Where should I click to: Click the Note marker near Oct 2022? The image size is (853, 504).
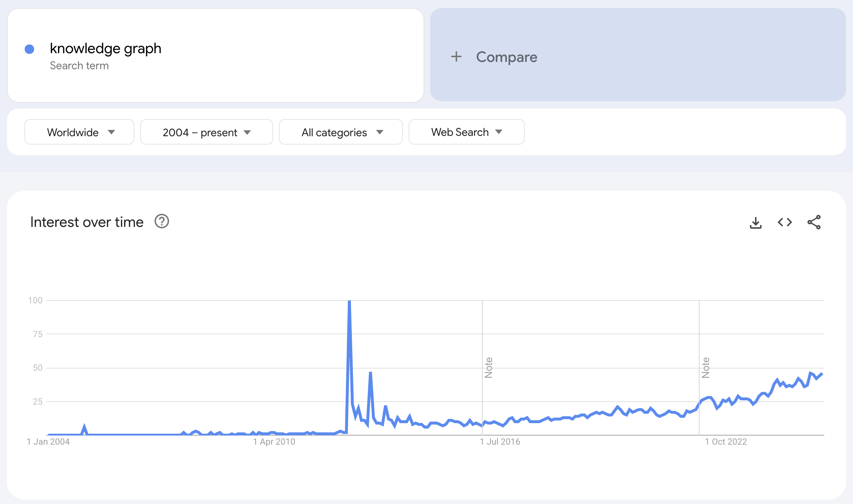pyautogui.click(x=706, y=367)
